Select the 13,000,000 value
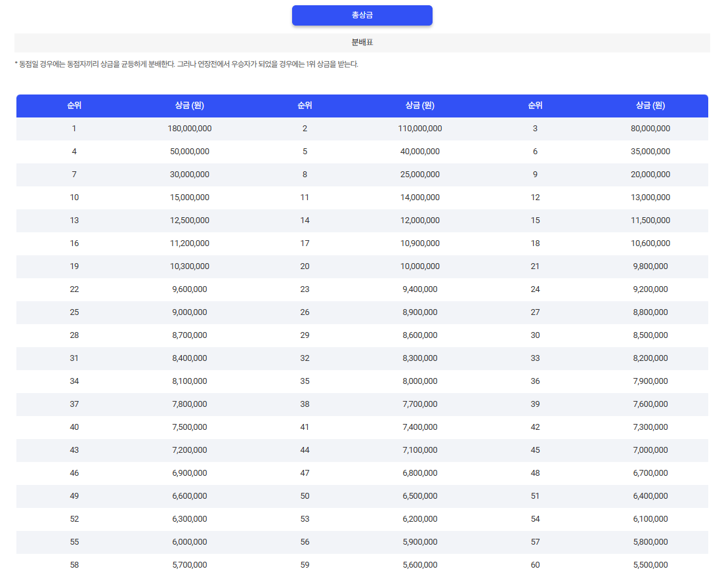Image resolution: width=724 pixels, height=588 pixels. [650, 198]
